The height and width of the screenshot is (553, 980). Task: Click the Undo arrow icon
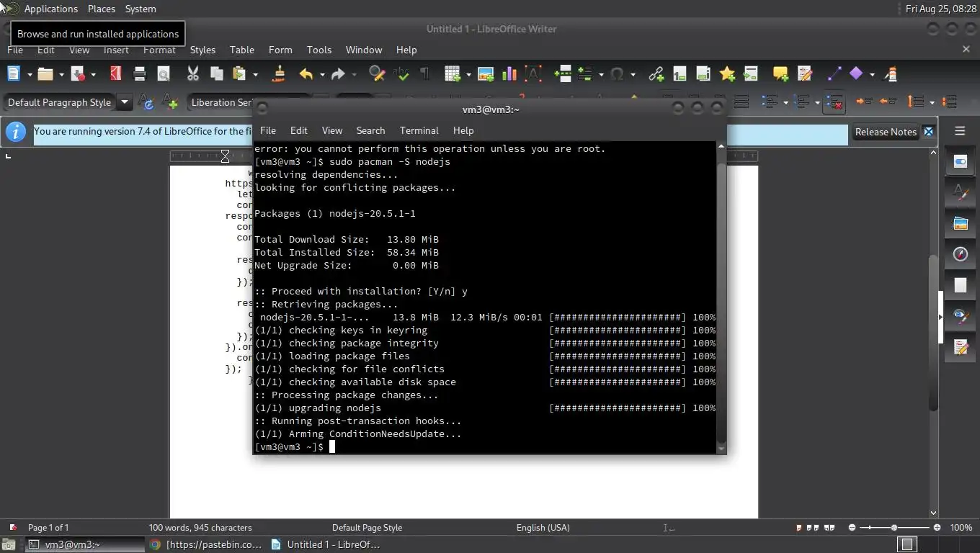click(306, 73)
